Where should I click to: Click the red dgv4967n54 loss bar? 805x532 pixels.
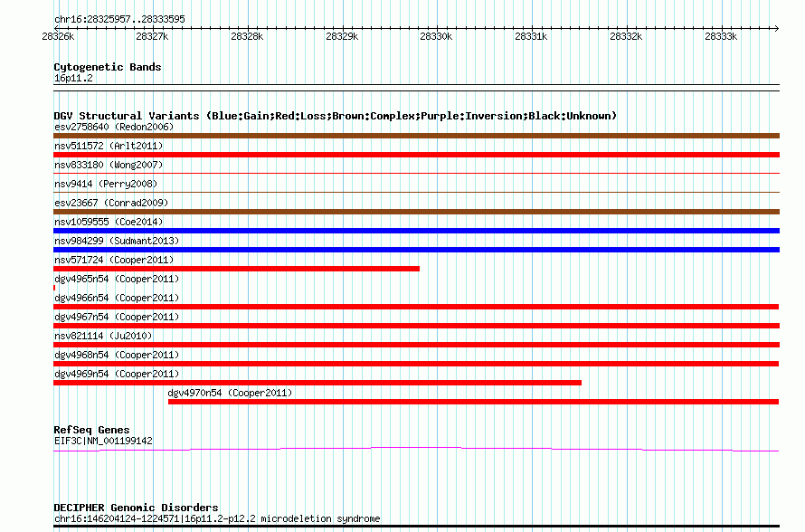416,326
